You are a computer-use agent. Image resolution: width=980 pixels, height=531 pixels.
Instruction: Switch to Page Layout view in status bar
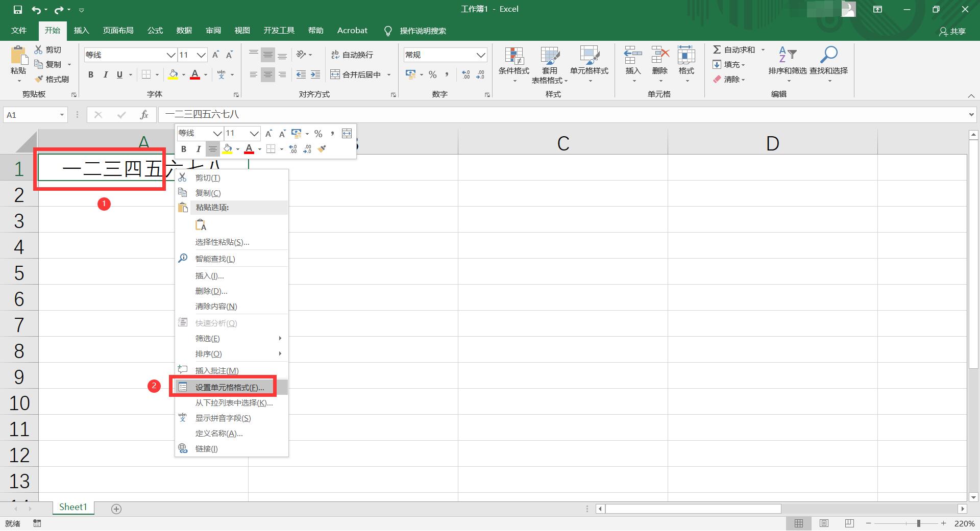[824, 523]
